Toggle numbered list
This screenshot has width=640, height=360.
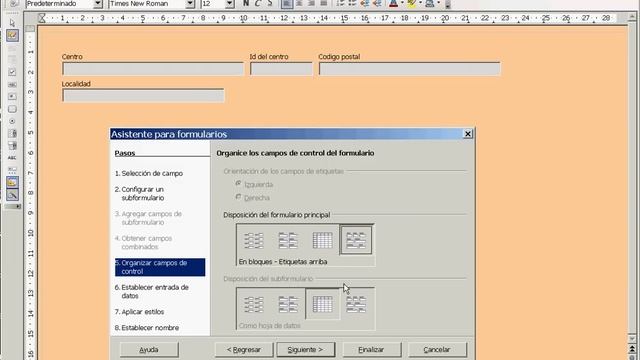pyautogui.click(x=341, y=3)
